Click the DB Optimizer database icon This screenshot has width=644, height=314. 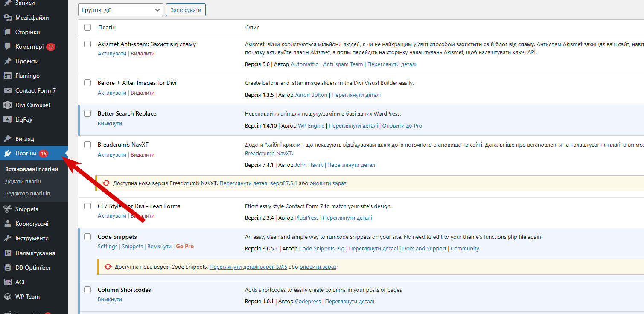pyautogui.click(x=7, y=267)
